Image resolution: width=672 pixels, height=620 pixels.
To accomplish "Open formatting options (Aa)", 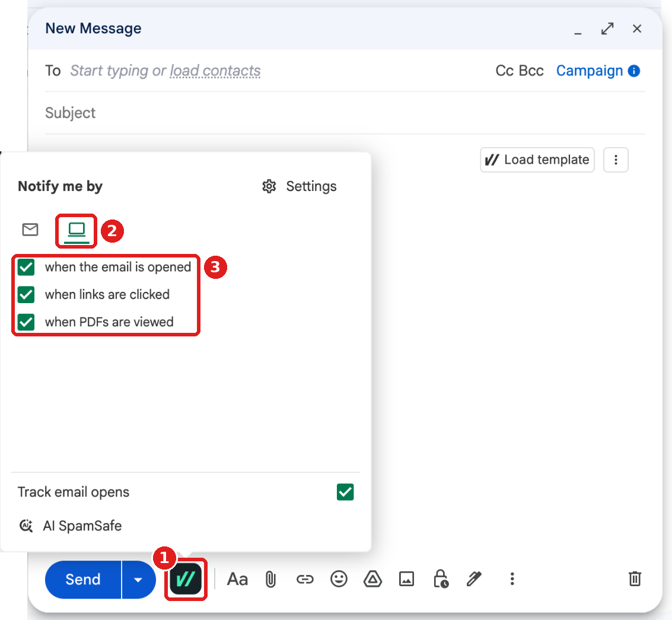I will click(x=237, y=579).
